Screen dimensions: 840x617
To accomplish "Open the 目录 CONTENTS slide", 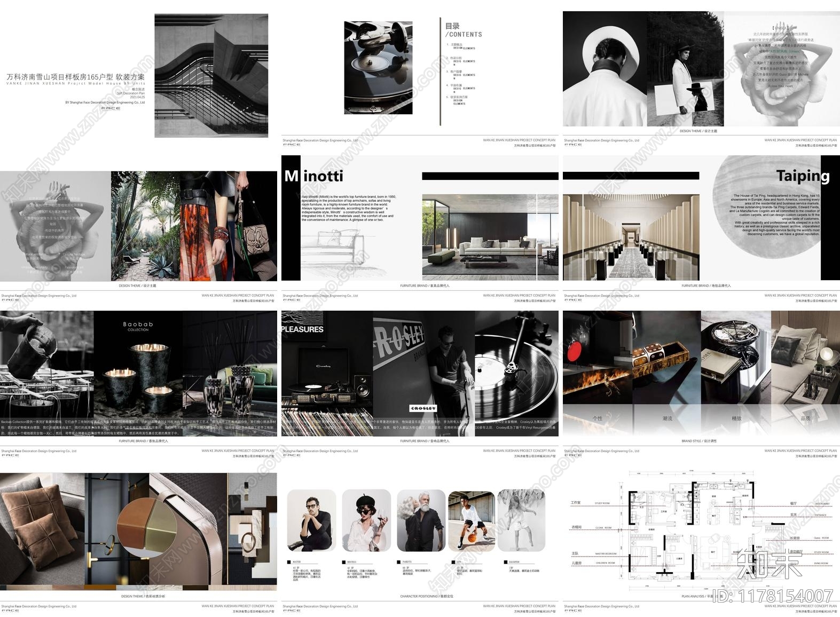I will [x=420, y=76].
